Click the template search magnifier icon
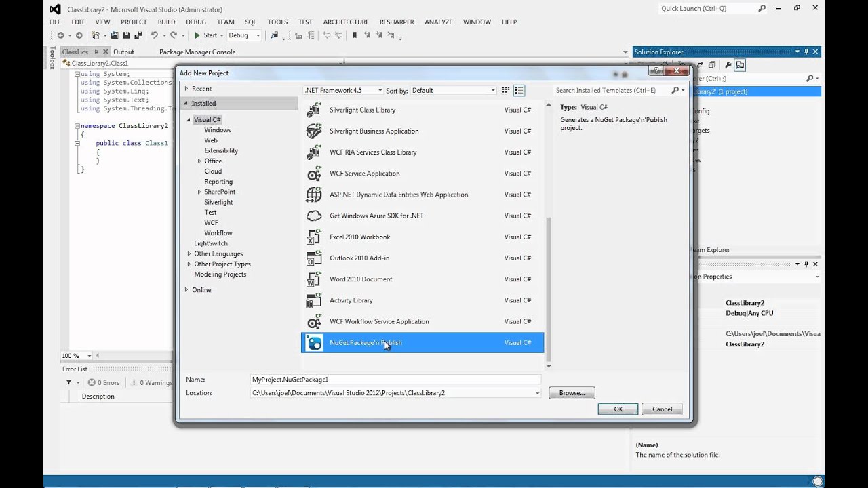 coord(675,90)
